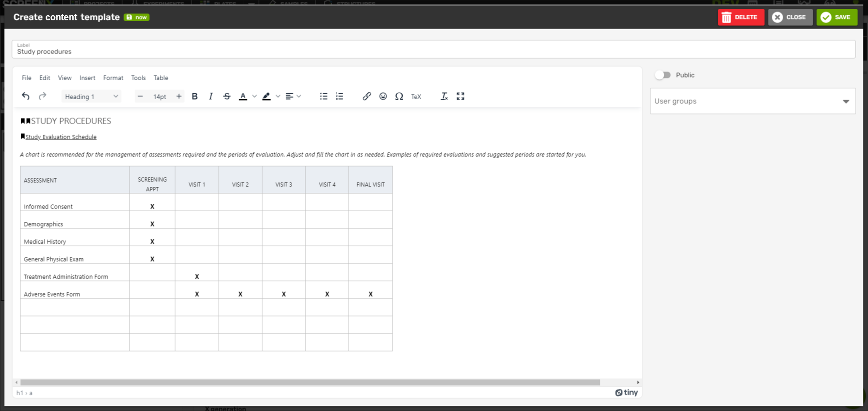Click the red Delete button

[x=740, y=17]
